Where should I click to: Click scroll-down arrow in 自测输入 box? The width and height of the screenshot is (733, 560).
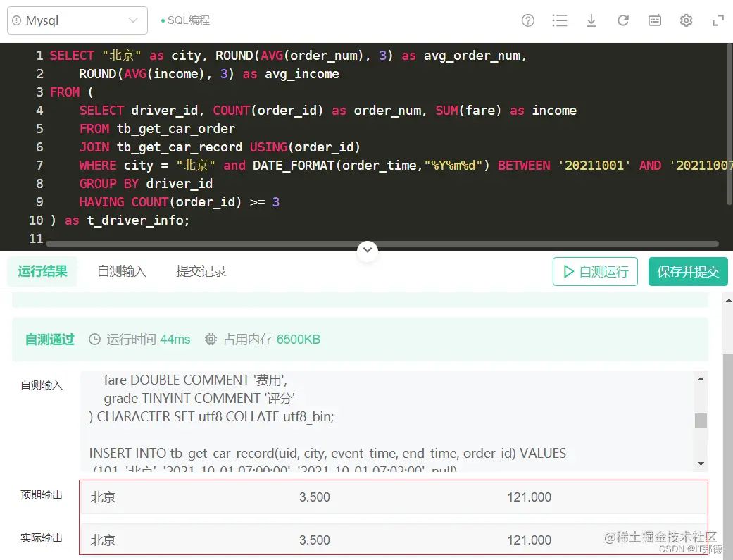pyautogui.click(x=701, y=463)
